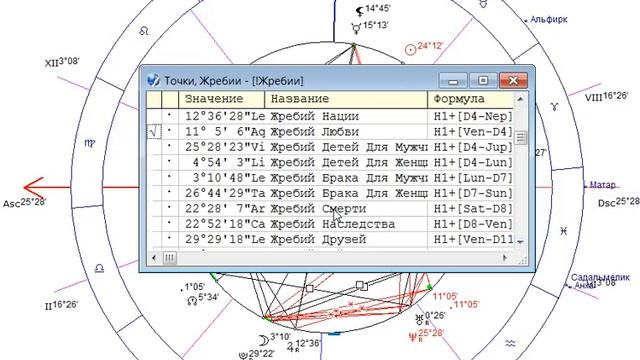The height and width of the screenshot is (360, 640).
Task: Click the Uranus symbol at 0°26' on chart
Action: tap(419, 319)
